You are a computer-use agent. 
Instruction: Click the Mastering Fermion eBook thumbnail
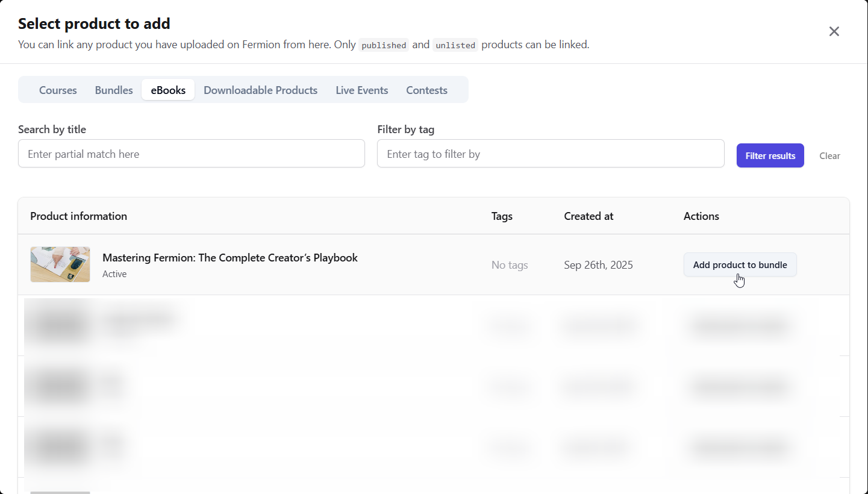click(60, 264)
